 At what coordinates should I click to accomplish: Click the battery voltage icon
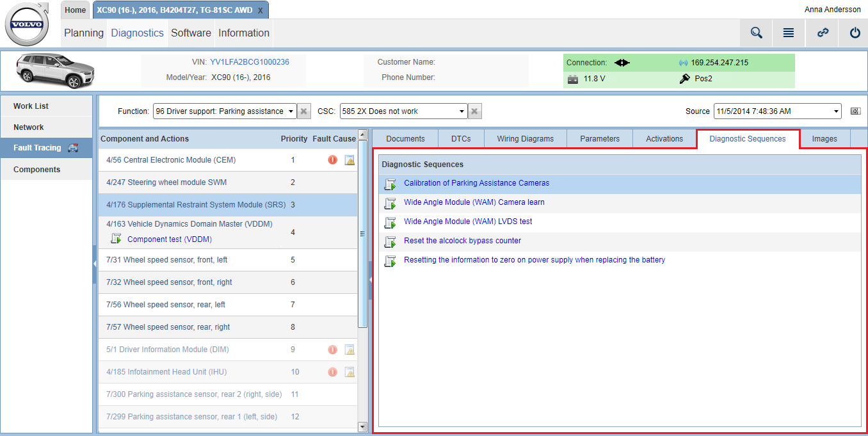tap(573, 79)
